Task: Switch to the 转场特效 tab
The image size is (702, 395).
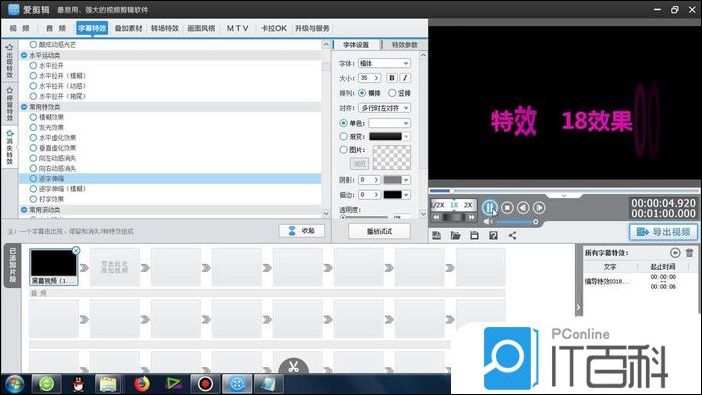Action: (x=165, y=28)
